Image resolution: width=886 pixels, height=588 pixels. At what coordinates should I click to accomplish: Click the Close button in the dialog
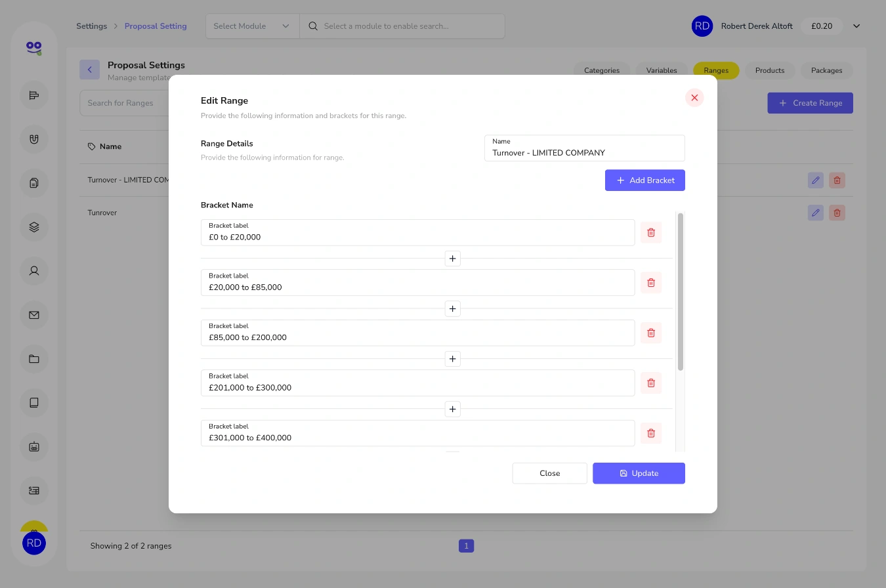click(x=550, y=473)
